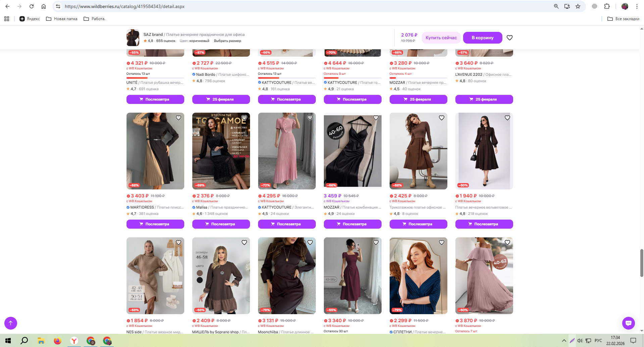644x347 pixels.
Task: Open the support chat bubble
Action: click(628, 323)
